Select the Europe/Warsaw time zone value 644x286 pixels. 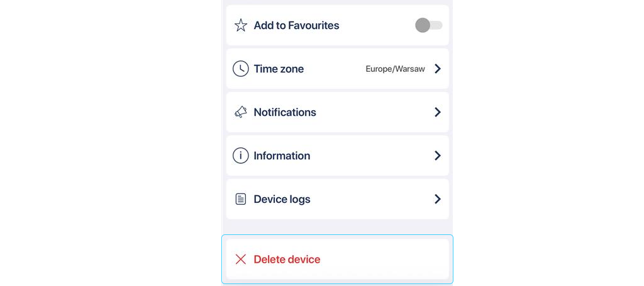coord(395,69)
